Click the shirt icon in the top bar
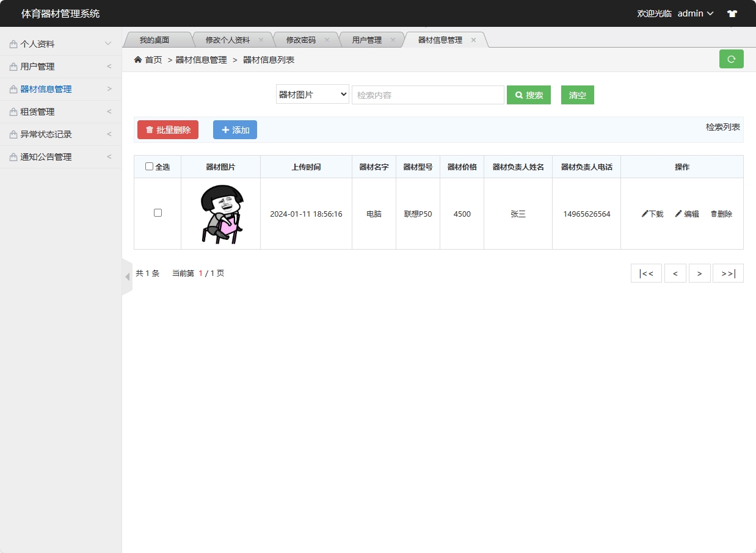 pos(732,13)
